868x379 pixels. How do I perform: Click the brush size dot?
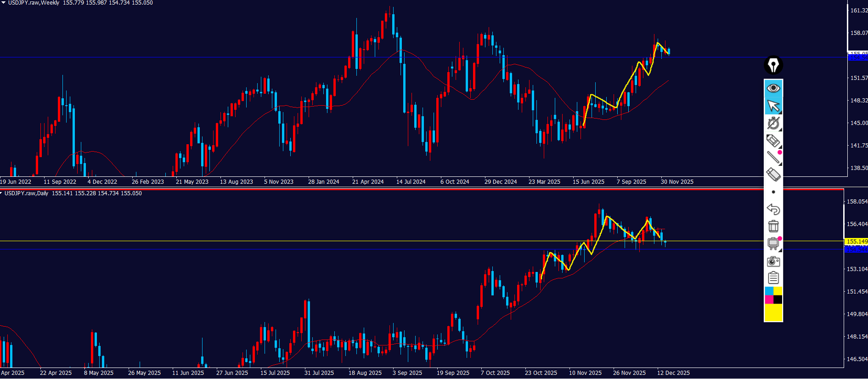coord(773,192)
